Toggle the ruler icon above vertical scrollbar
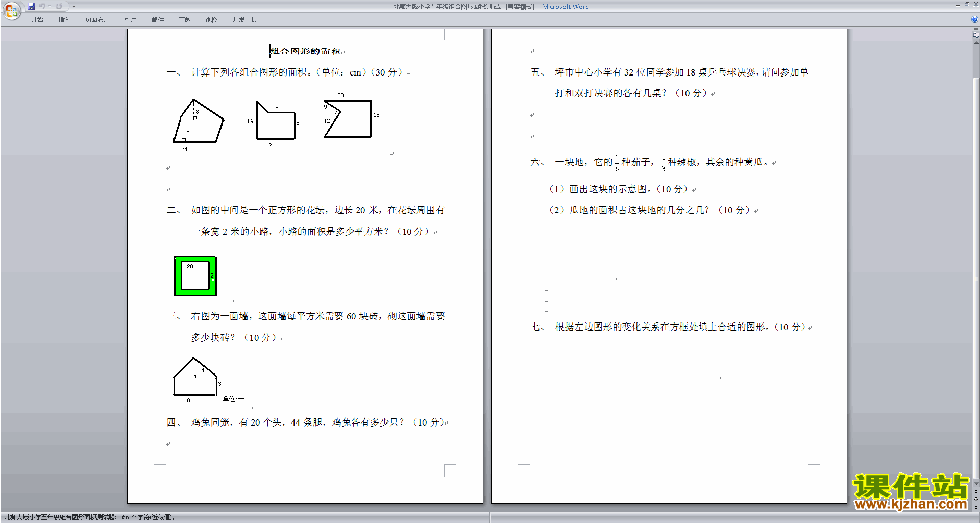Image resolution: width=980 pixels, height=523 pixels. (976, 35)
